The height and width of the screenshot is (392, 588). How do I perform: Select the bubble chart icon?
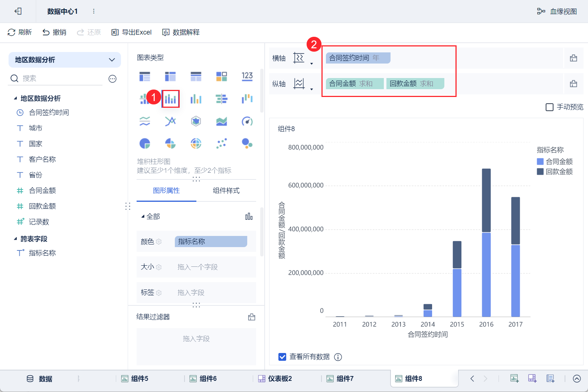click(x=247, y=143)
